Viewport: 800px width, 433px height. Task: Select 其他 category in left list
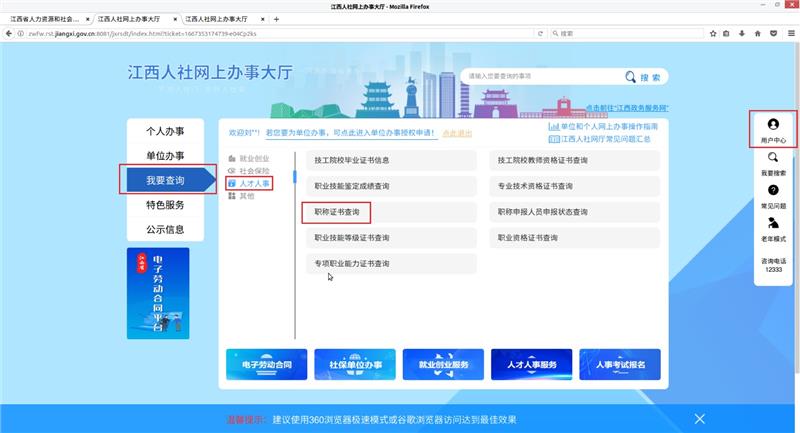[x=246, y=196]
